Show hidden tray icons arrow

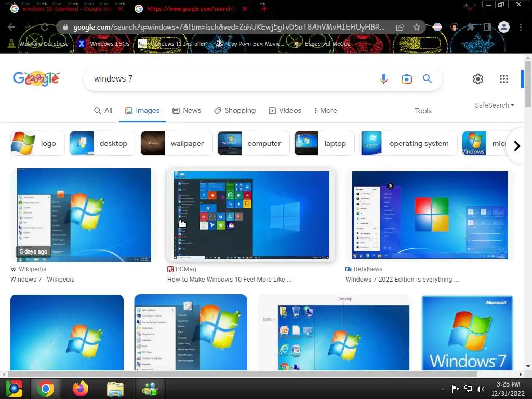[443, 389]
